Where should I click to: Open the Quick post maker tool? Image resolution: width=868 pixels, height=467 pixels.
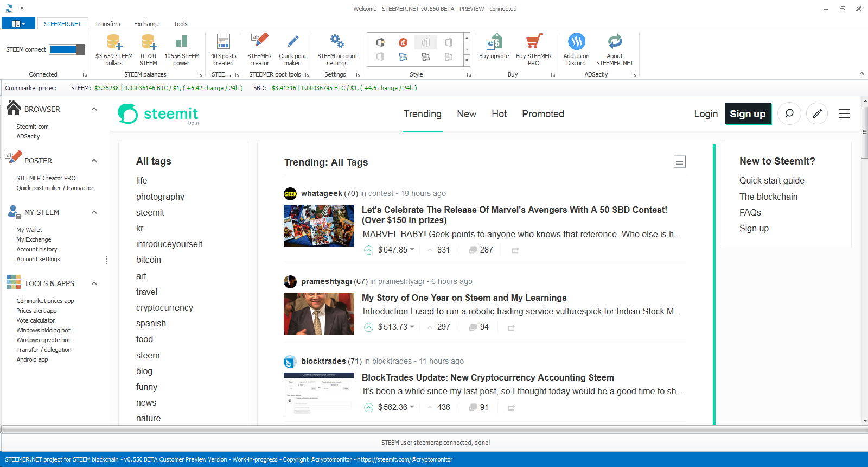(x=292, y=50)
